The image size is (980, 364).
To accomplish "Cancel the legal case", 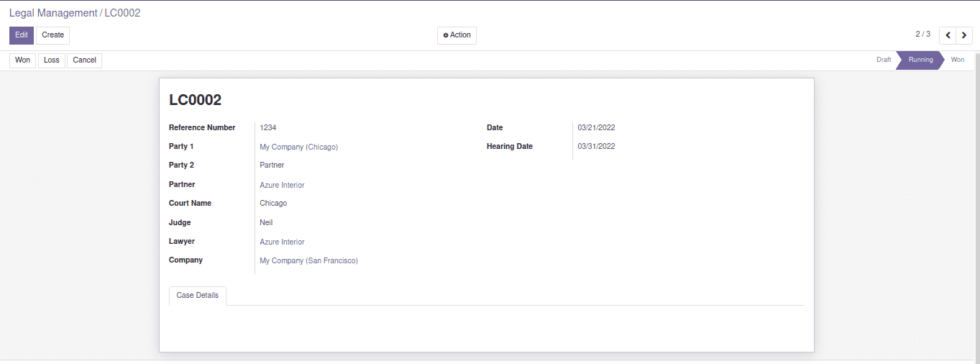I will [84, 60].
